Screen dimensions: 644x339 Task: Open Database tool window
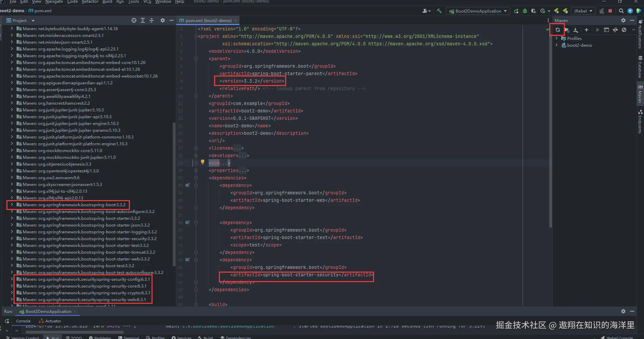pyautogui.click(x=640, y=67)
